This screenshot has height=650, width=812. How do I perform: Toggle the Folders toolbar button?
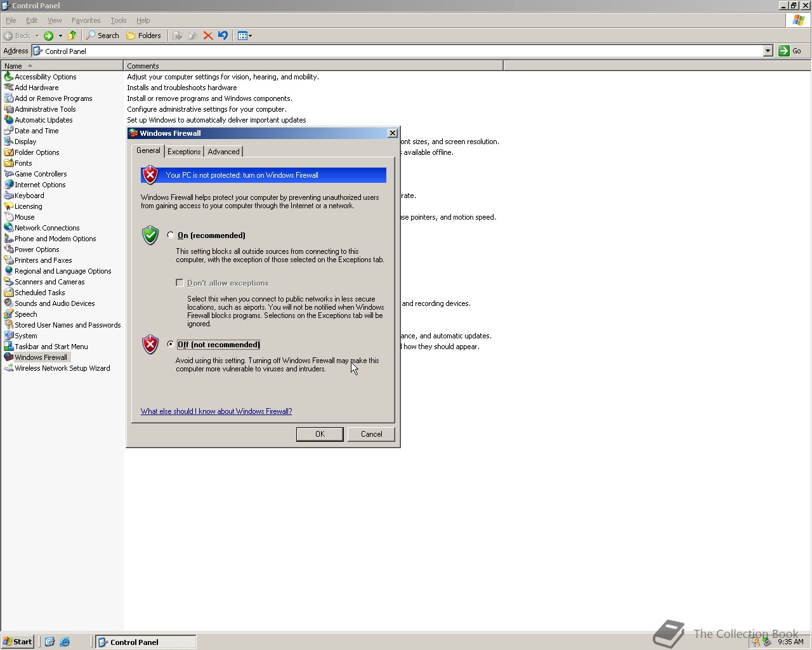tap(143, 36)
